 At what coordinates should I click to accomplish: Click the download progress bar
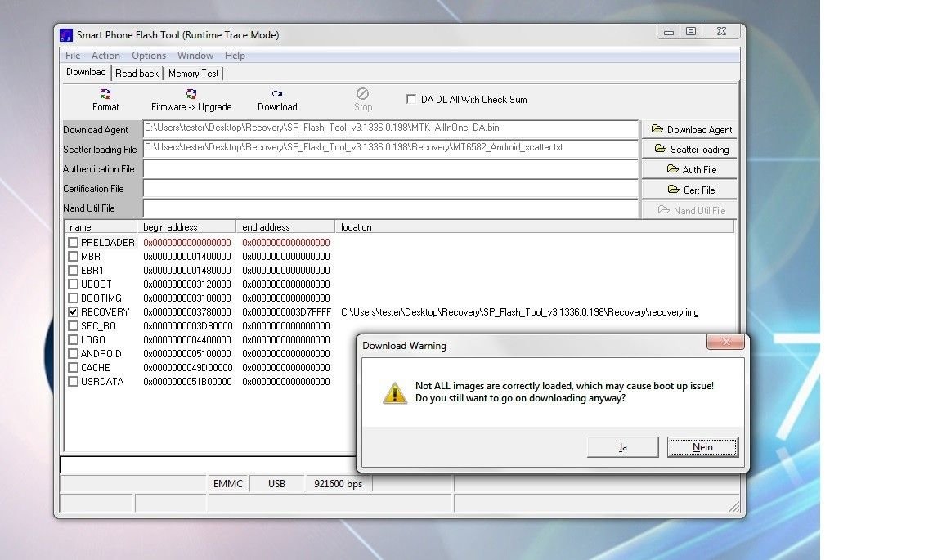(209, 464)
